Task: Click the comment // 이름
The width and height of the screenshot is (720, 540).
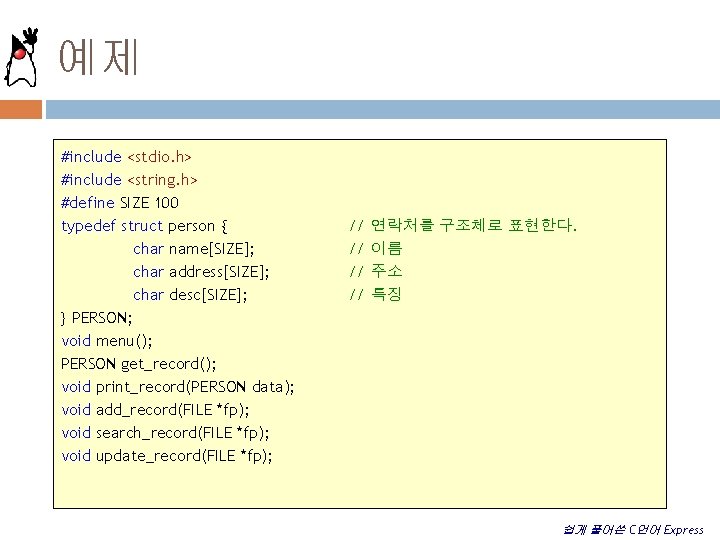Action: (x=376, y=248)
